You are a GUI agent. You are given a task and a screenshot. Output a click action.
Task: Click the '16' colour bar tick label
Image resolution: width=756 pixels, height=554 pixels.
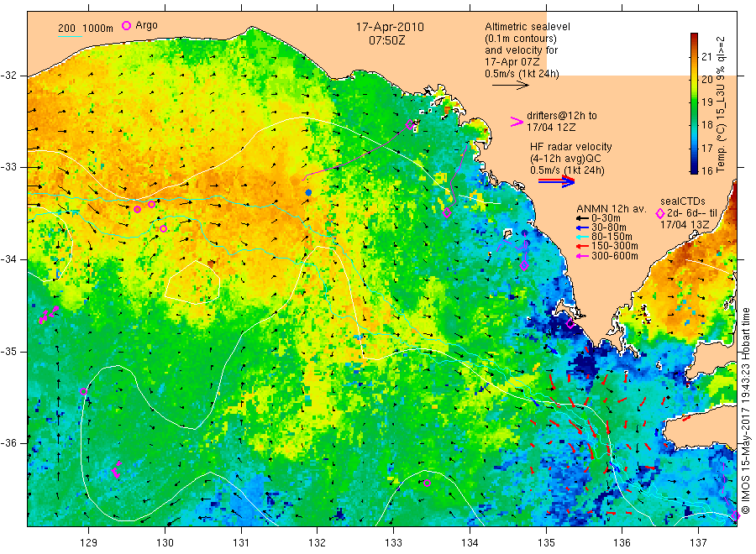pos(706,170)
